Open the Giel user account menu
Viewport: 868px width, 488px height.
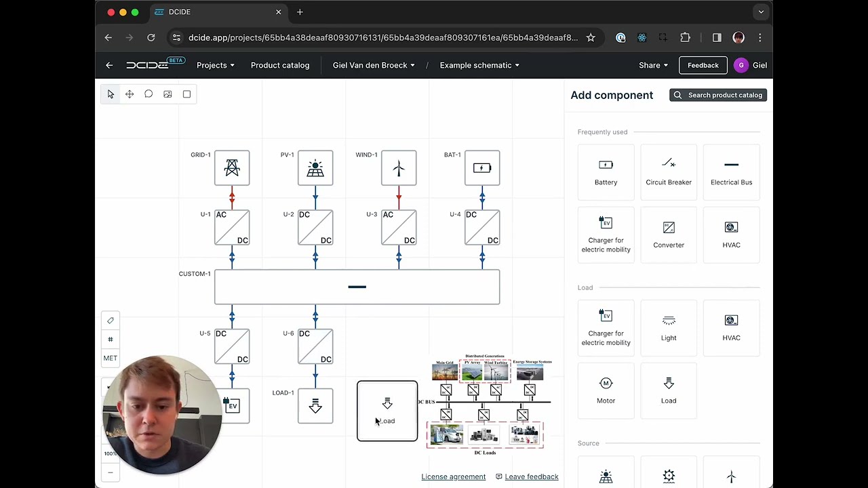(751, 65)
